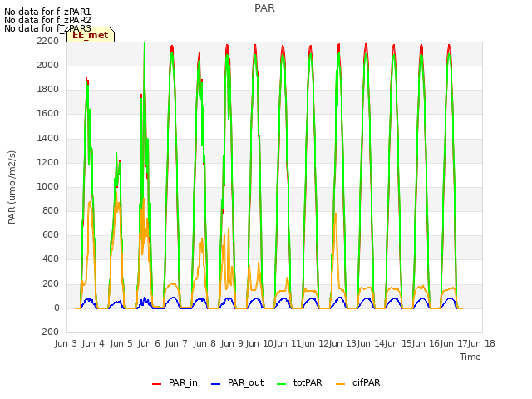Click the 1600 y-axis tick label
Viewport: 532px width, 399px height.
(x=48, y=114)
